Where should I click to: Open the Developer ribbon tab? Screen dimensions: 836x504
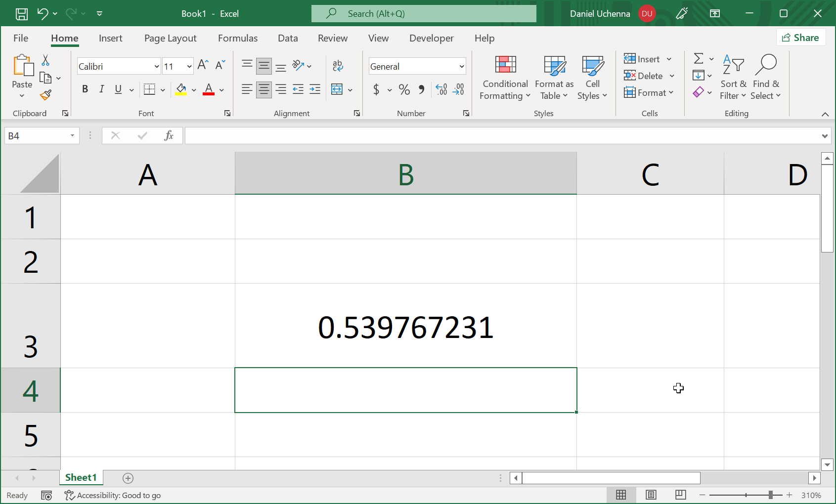click(431, 38)
